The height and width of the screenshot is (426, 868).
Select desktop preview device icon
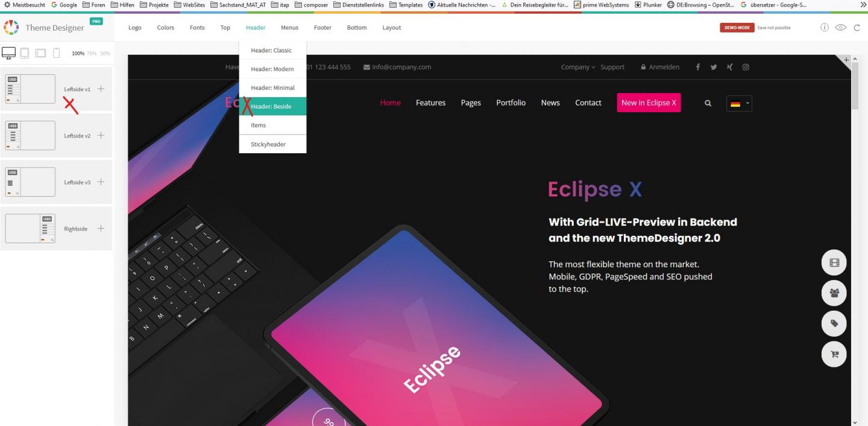(x=8, y=53)
